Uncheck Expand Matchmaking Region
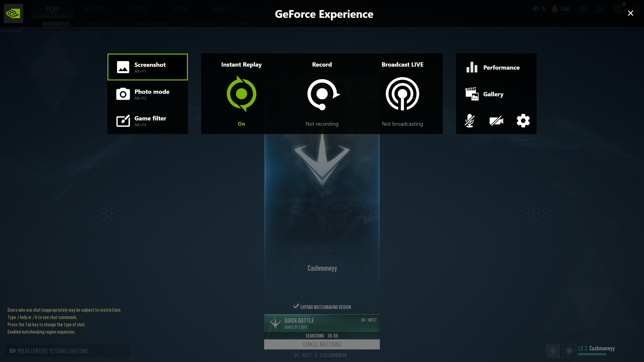 click(295, 307)
